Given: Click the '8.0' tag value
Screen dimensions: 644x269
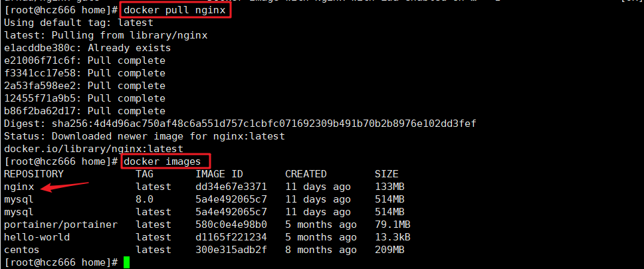Looking at the screenshot, I should coord(145,199).
